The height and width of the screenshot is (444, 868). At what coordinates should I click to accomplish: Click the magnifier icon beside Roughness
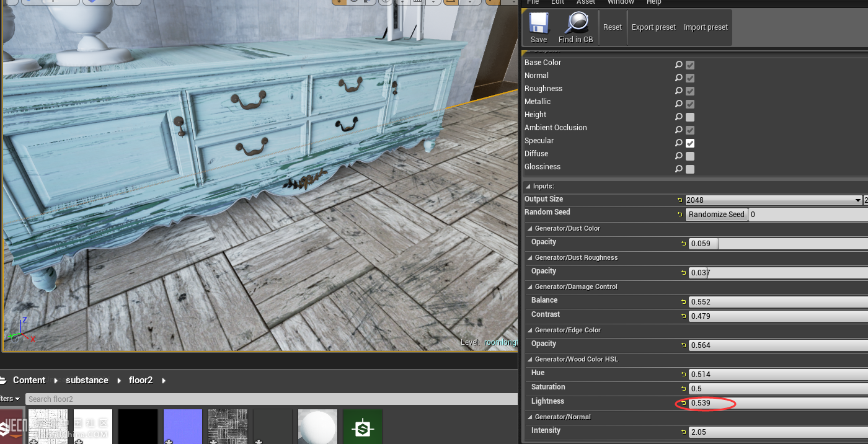tap(679, 91)
